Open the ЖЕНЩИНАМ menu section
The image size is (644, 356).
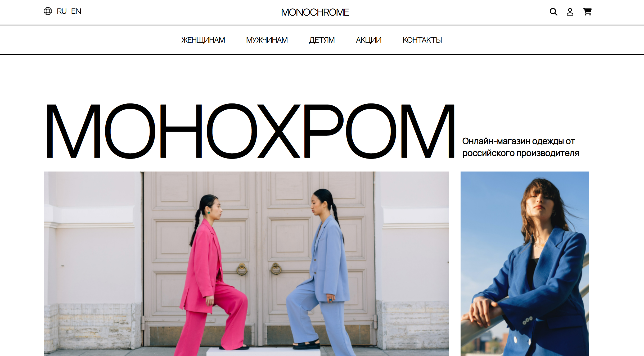point(203,40)
